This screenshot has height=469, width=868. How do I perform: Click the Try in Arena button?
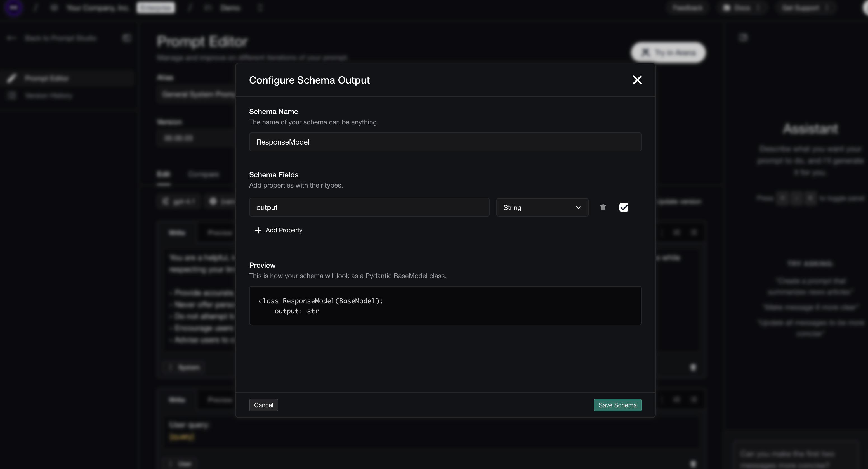[x=668, y=53]
